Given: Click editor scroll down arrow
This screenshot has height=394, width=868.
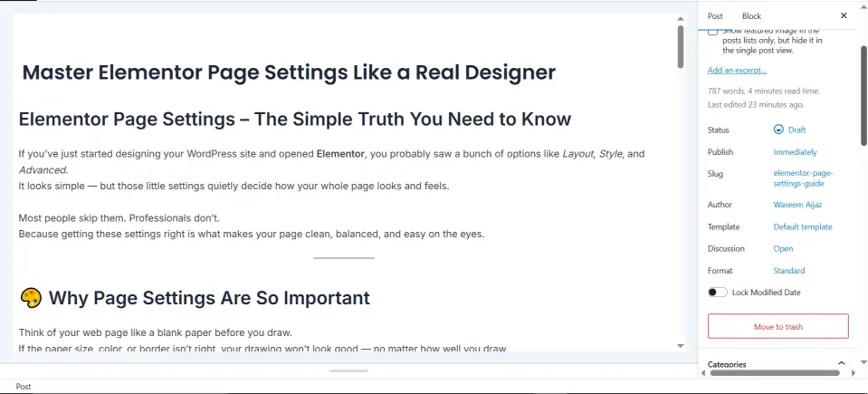Looking at the screenshot, I should (680, 345).
